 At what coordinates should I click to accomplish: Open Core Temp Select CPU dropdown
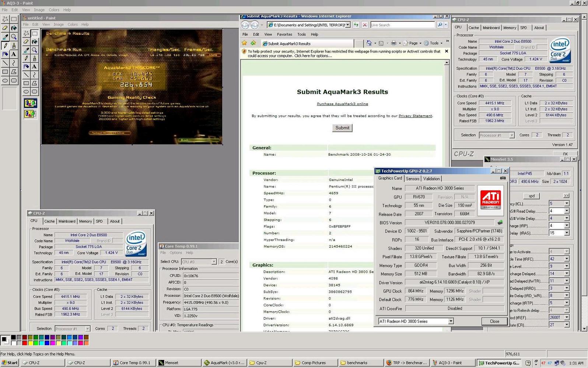(x=214, y=261)
